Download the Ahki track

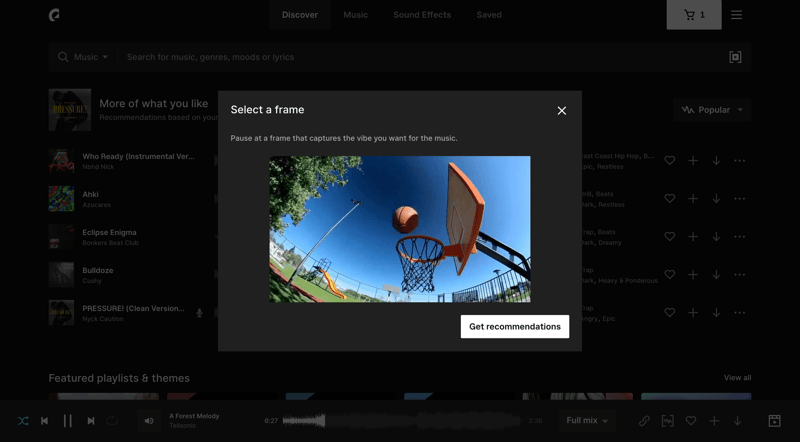point(716,199)
